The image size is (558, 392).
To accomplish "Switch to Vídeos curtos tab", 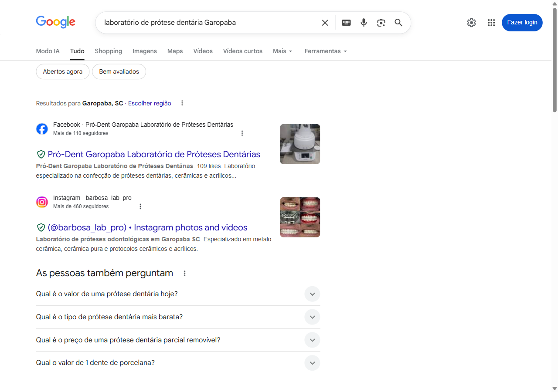I will 243,51.
